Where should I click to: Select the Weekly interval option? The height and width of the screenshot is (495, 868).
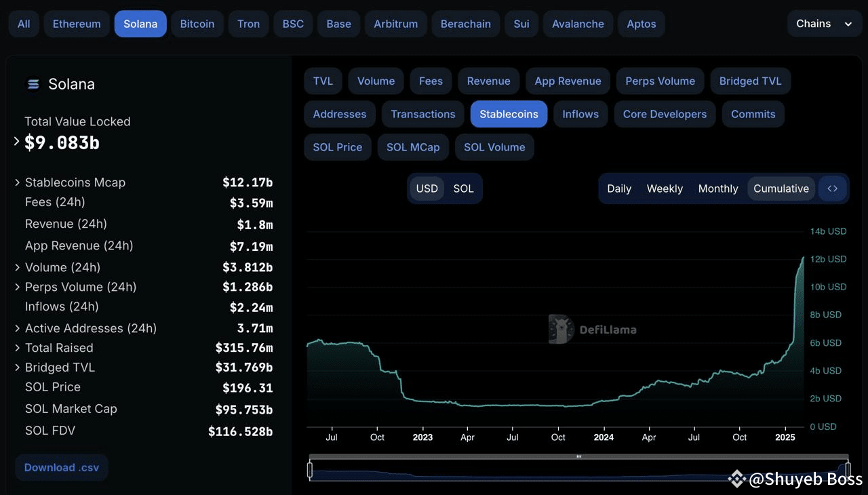(x=665, y=189)
